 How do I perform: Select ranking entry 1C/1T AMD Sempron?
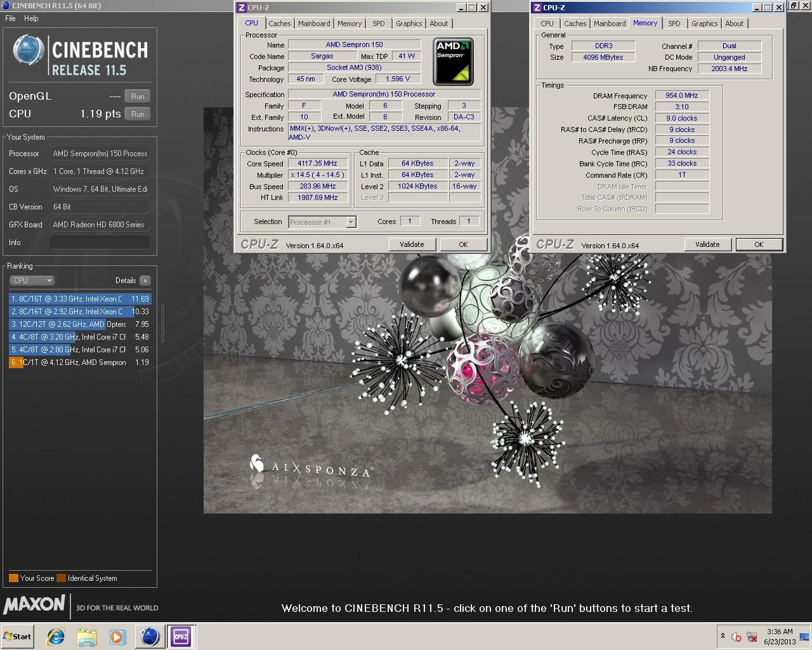(80, 362)
